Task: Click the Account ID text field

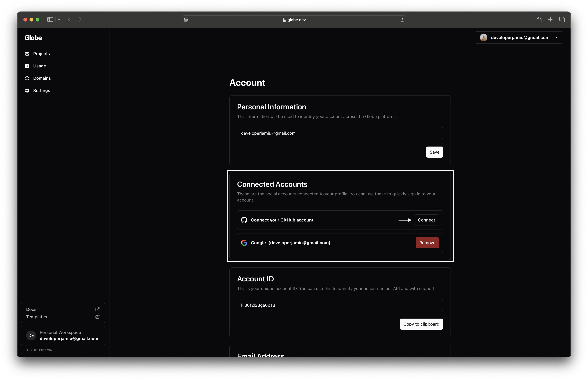Action: [340, 305]
